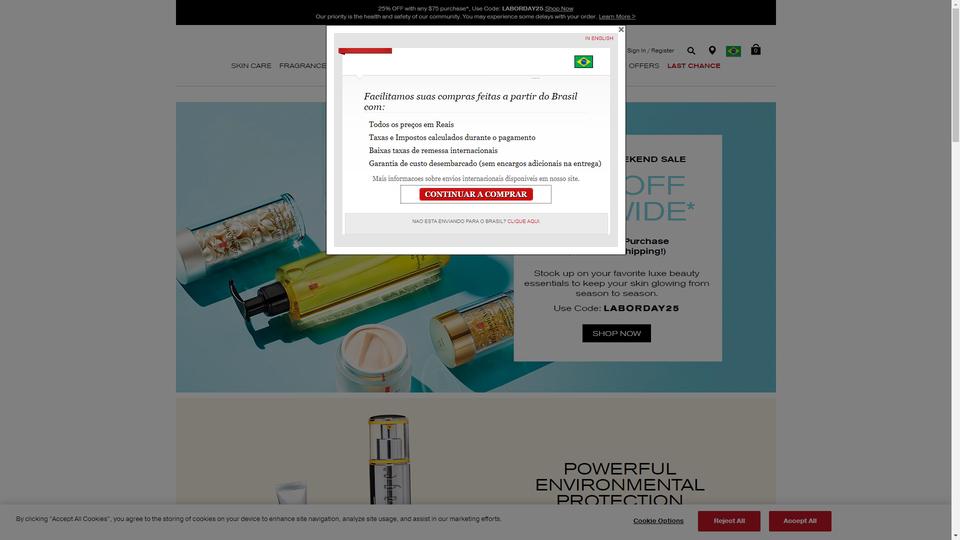Click the Shop Now link in top banner
The width and height of the screenshot is (960, 540).
(559, 9)
